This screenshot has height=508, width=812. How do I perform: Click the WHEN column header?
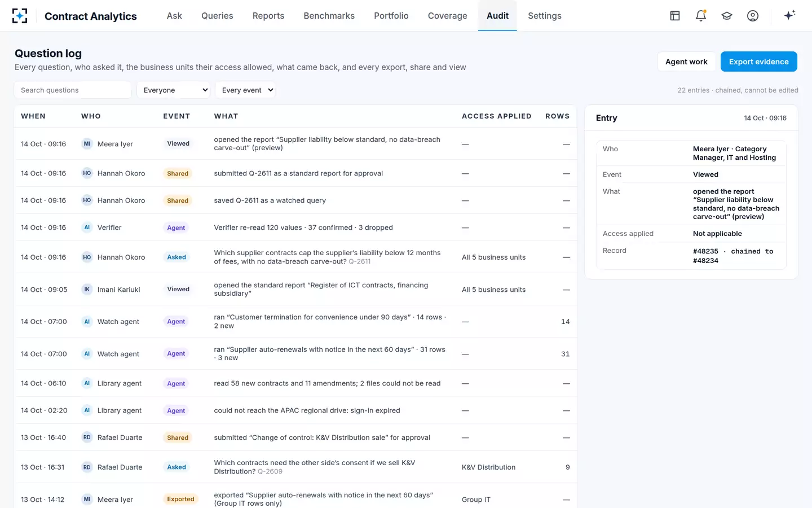pyautogui.click(x=33, y=116)
